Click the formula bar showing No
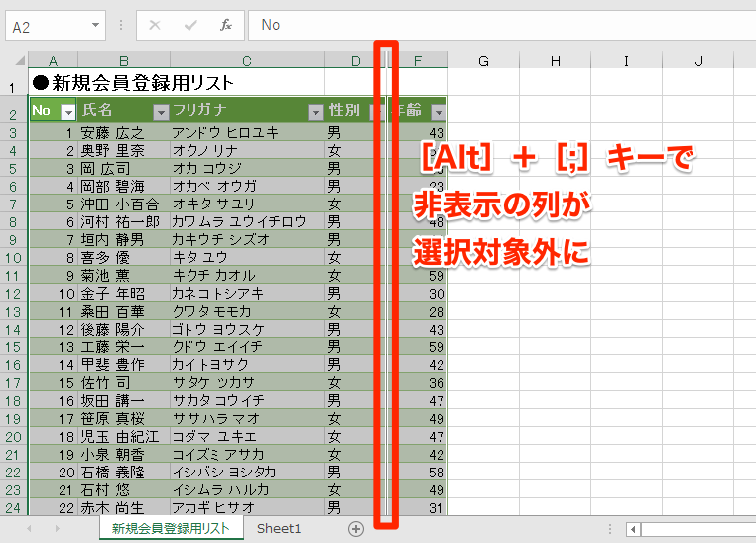This screenshot has height=543, width=756. pyautogui.click(x=496, y=25)
